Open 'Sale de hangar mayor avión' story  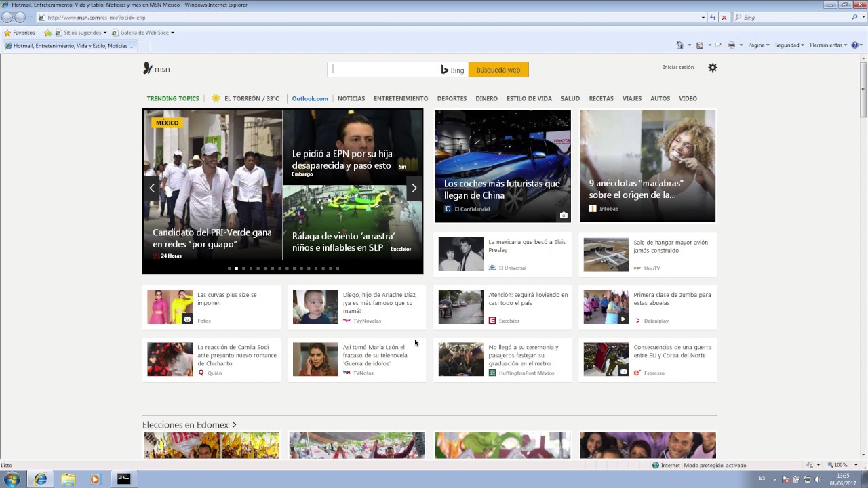[671, 246]
